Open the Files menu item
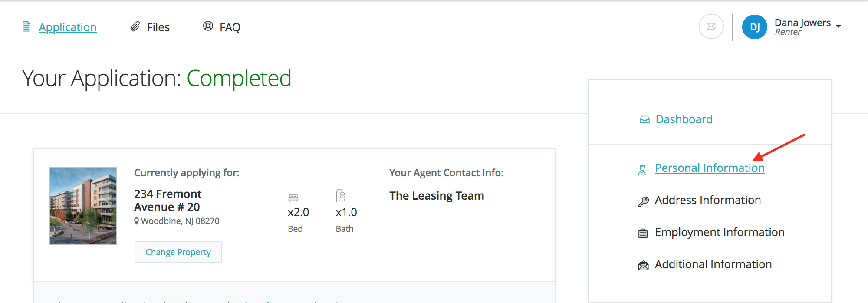The image size is (868, 303). pyautogui.click(x=158, y=27)
